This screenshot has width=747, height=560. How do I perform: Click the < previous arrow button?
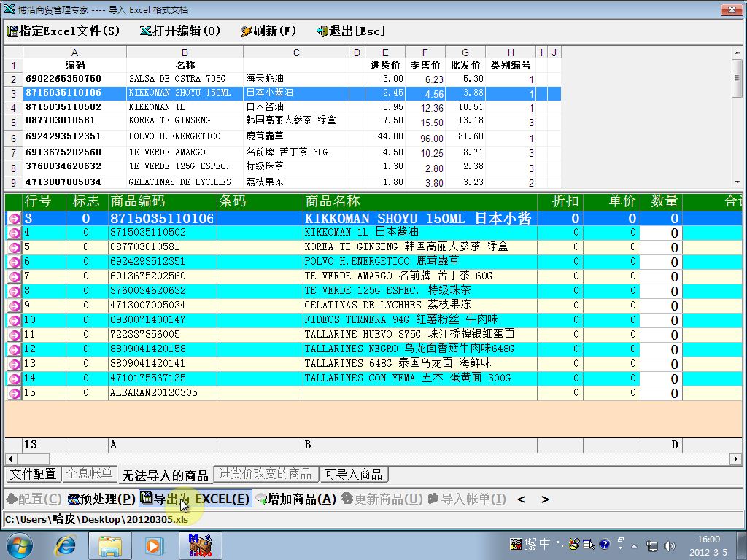521,499
